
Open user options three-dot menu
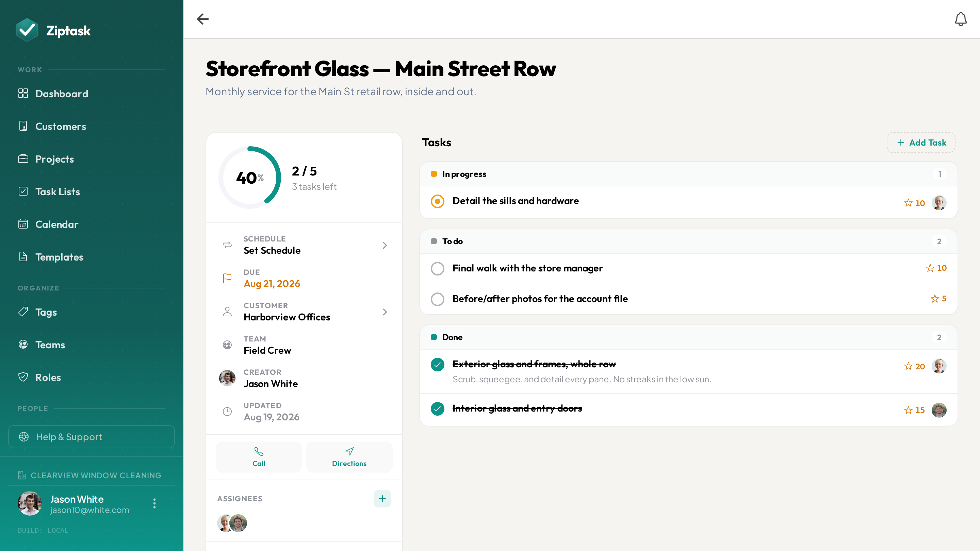pyautogui.click(x=154, y=503)
